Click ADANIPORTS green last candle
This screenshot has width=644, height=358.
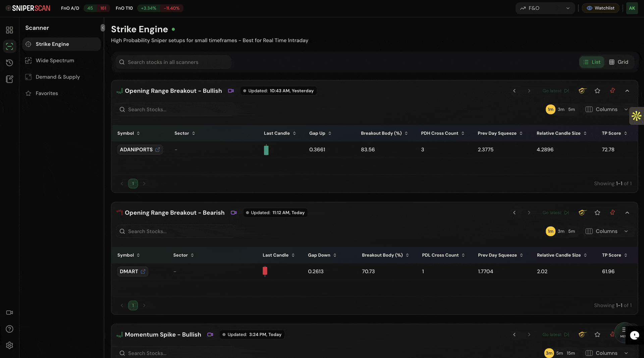pos(266,150)
